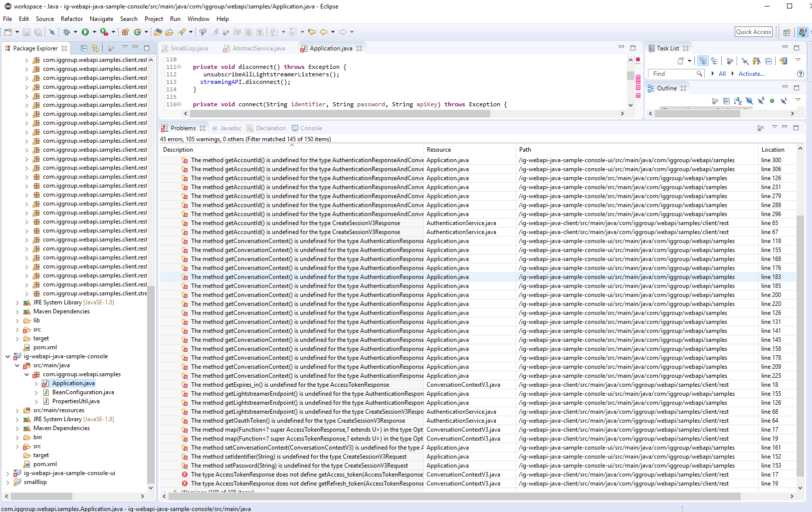Toggle Hide Fields in Outline toolbar
This screenshot has width=812, height=512.
[749, 101]
